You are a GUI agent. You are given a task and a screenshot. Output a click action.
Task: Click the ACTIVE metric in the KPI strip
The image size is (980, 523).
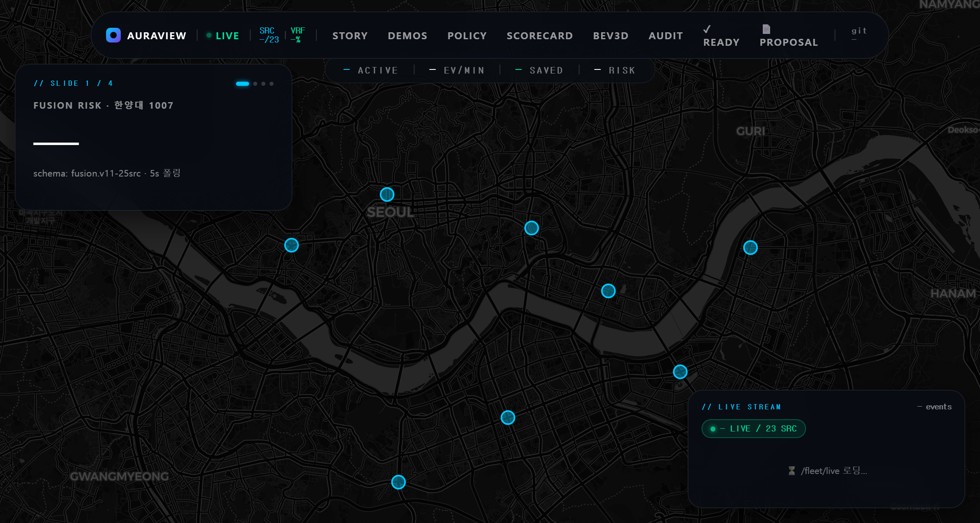coord(371,70)
